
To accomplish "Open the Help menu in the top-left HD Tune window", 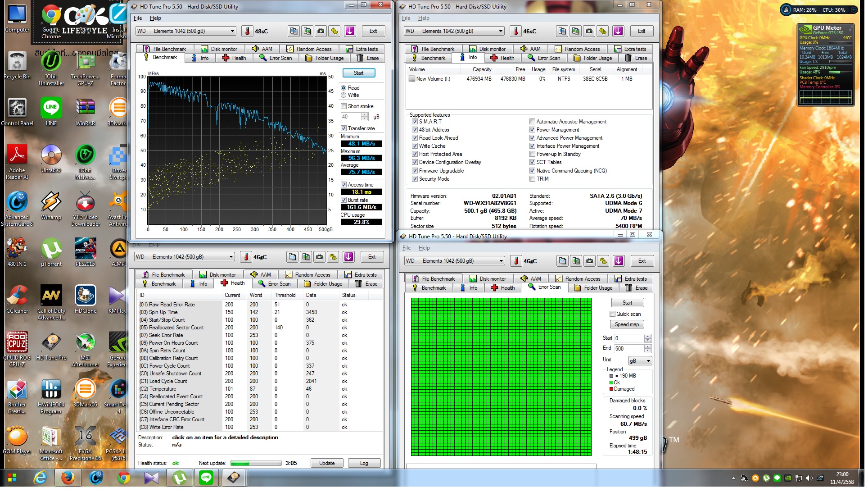I will coord(156,18).
